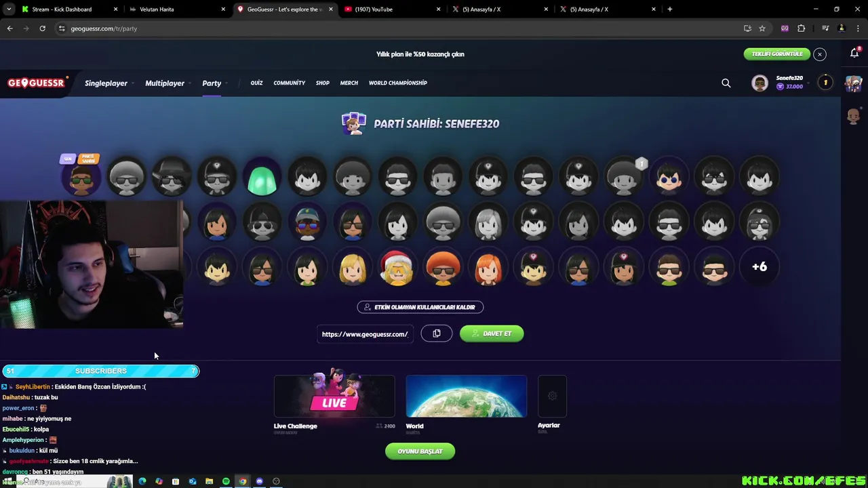Click the TEKLİFİ GÖRÜNTÜLE button
The height and width of the screenshot is (488, 868).
pos(777,54)
